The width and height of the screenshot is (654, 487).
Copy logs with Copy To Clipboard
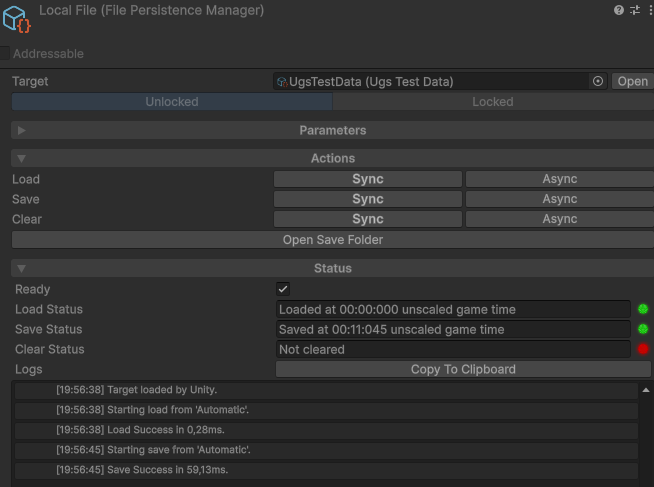pyautogui.click(x=463, y=369)
